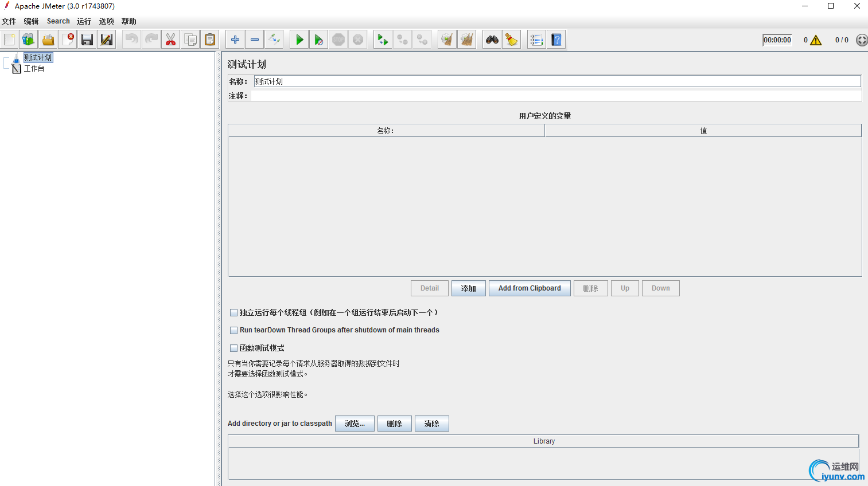
Task: Open the 选项 menu
Action: tap(107, 21)
